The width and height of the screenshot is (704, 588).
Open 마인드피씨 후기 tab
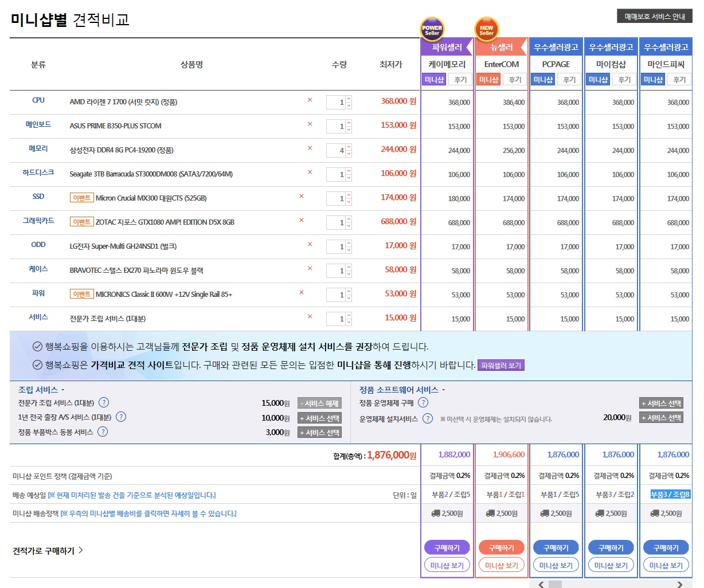tap(679, 80)
